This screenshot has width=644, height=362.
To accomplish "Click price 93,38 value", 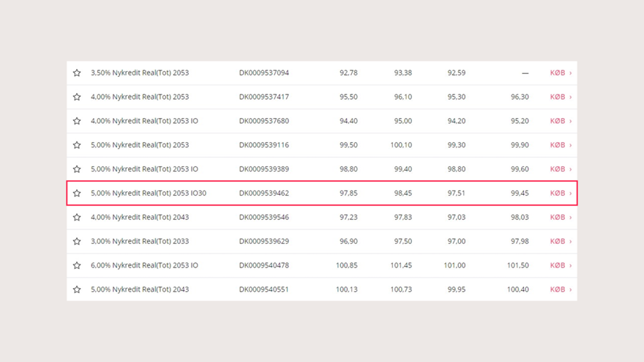I will point(403,73).
